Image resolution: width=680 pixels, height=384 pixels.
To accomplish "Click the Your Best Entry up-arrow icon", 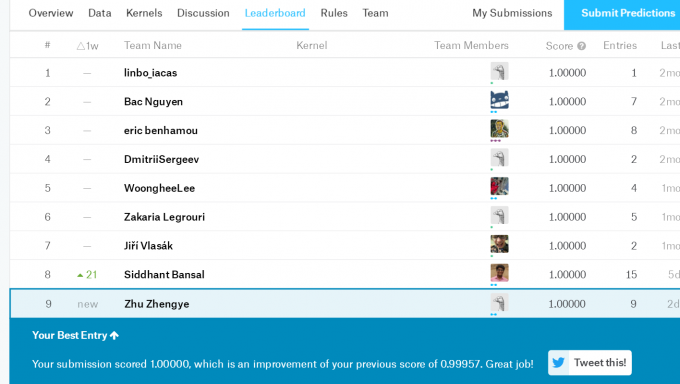I will click(114, 335).
